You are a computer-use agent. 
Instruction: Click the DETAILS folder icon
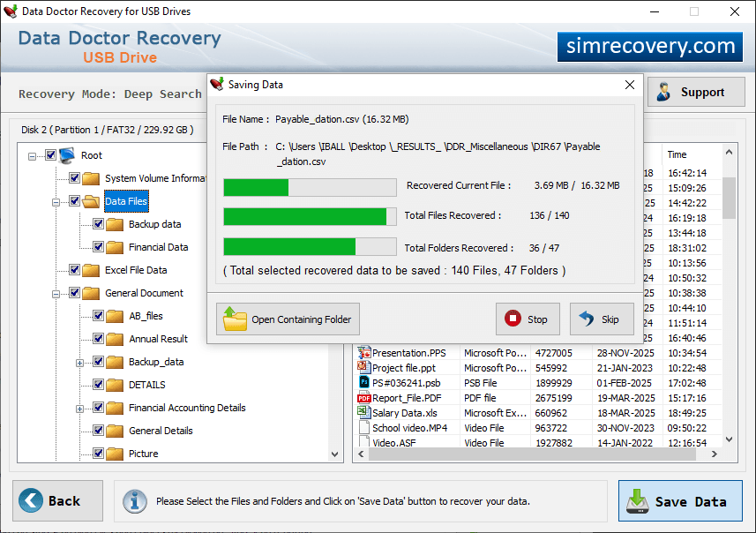[115, 385]
